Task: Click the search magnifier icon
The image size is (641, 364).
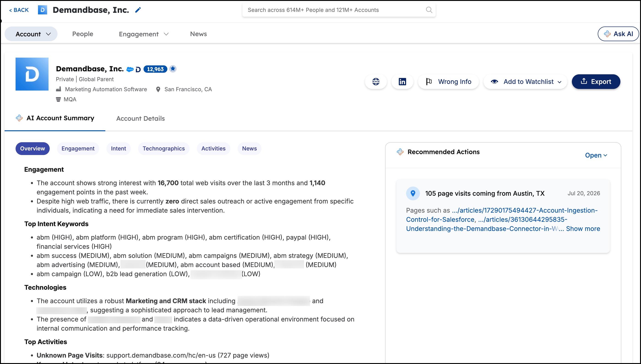Action: pyautogui.click(x=429, y=10)
